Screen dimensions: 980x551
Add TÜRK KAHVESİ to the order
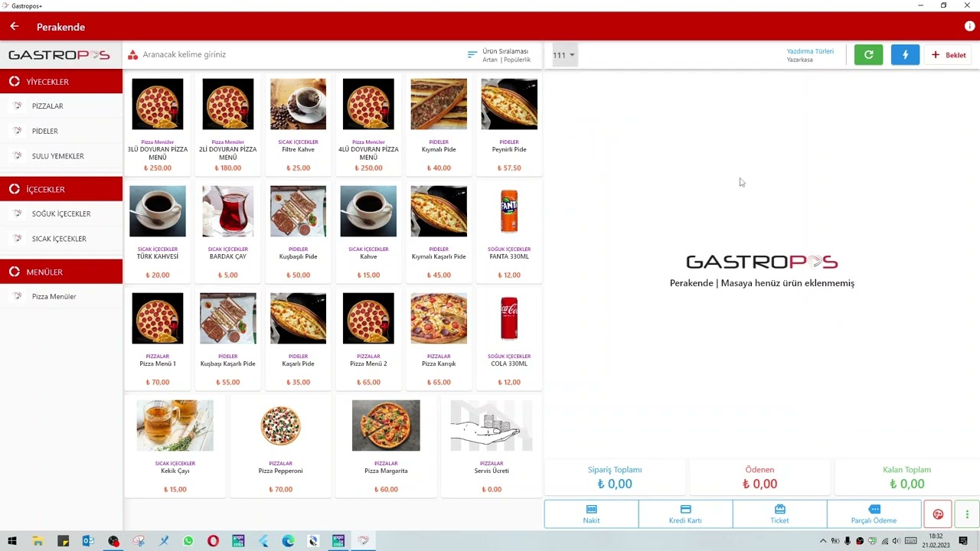(x=158, y=232)
